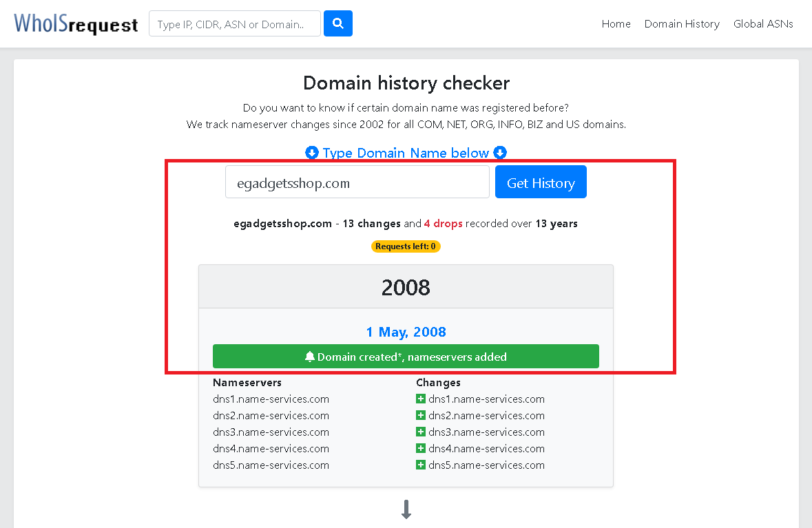Click the gray down arrow below 2008 card
The width and height of the screenshot is (812, 528).
click(406, 509)
